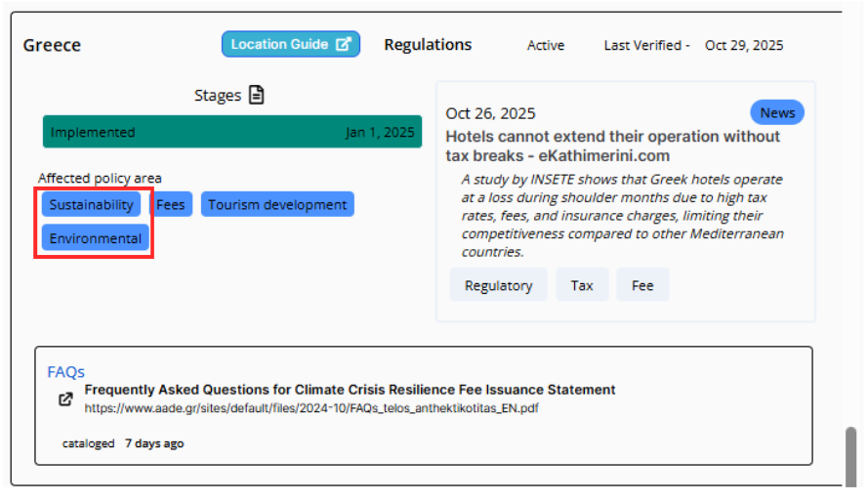Open the FAQs section link
This screenshot has width=868, height=501.
(65, 371)
